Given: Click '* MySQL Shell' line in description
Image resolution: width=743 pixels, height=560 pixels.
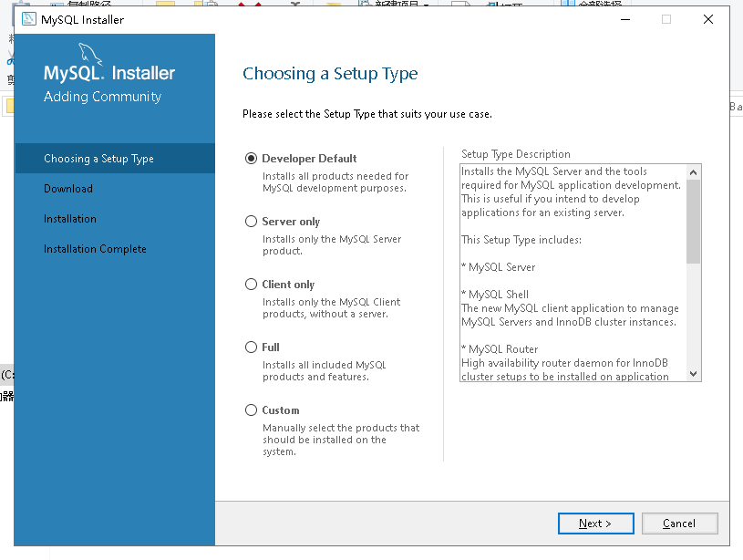Looking at the screenshot, I should pyautogui.click(x=495, y=295).
